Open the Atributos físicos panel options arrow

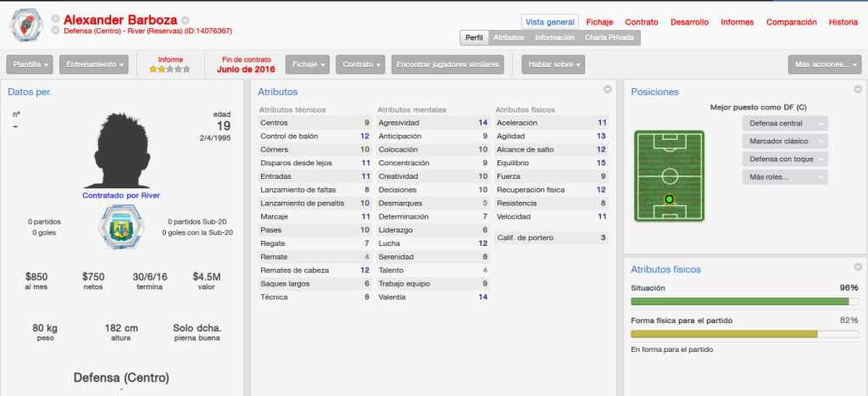858,266
